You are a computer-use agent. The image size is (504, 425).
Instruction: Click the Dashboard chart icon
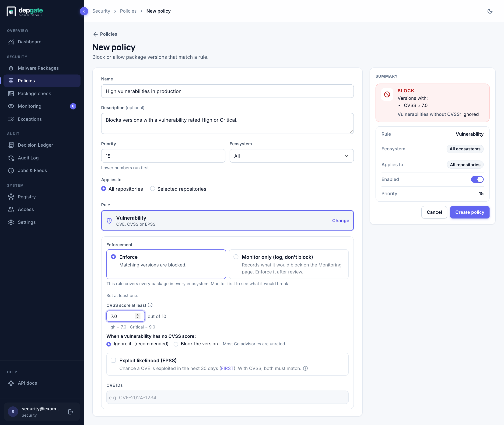(11, 42)
